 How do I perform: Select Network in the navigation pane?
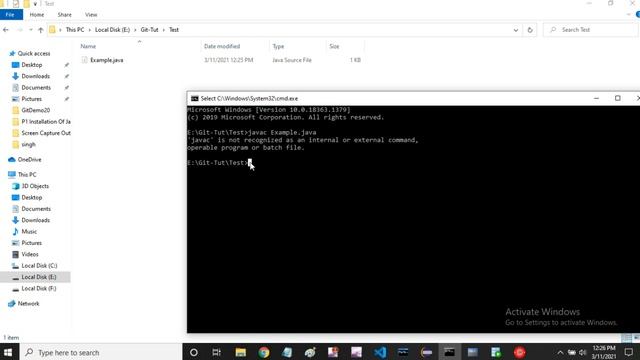29,304
